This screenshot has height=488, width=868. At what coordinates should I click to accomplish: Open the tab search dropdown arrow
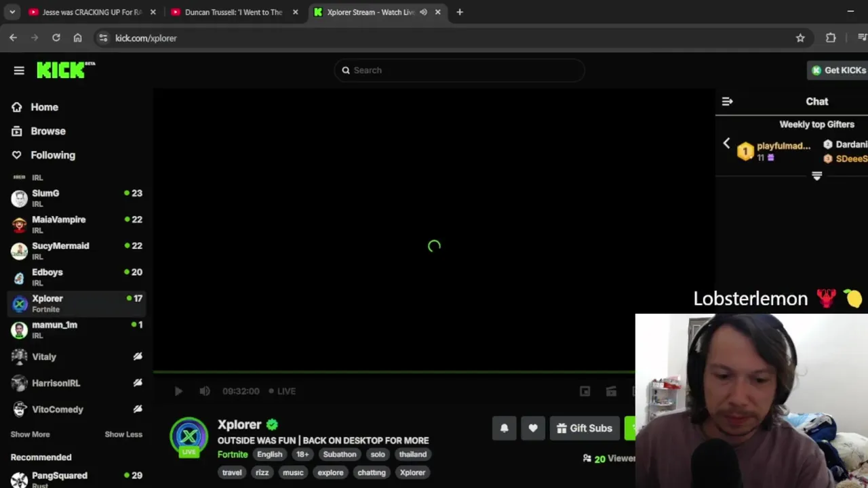point(12,12)
